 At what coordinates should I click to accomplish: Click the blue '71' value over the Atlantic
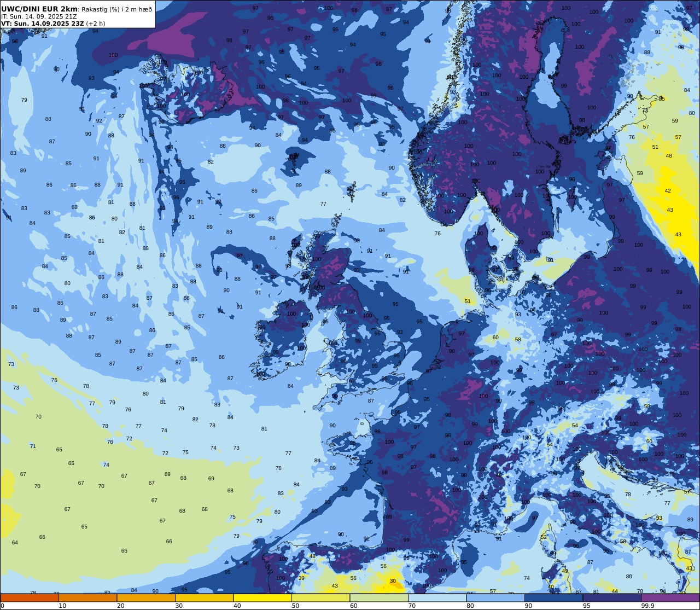click(x=33, y=446)
